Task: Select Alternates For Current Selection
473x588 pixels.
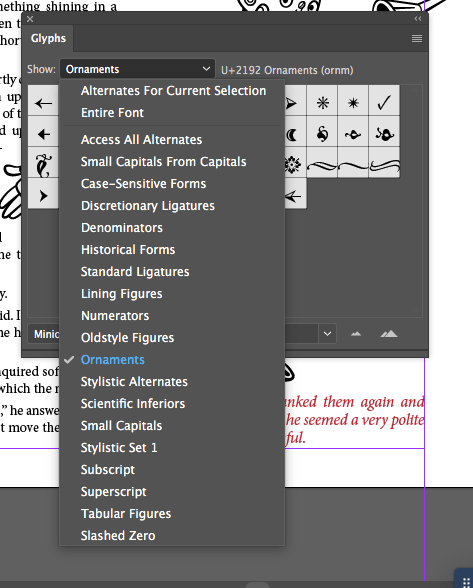Action: [x=172, y=91]
